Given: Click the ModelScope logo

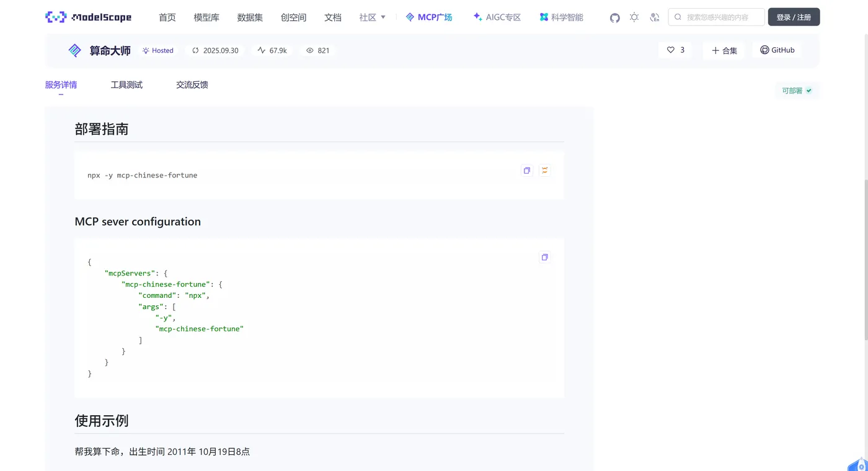Looking at the screenshot, I should [89, 17].
